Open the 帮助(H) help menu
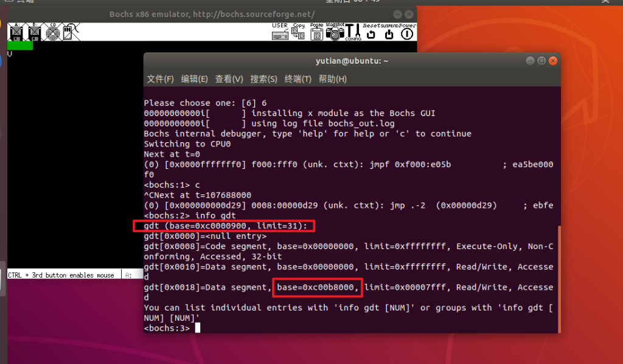 pos(333,79)
